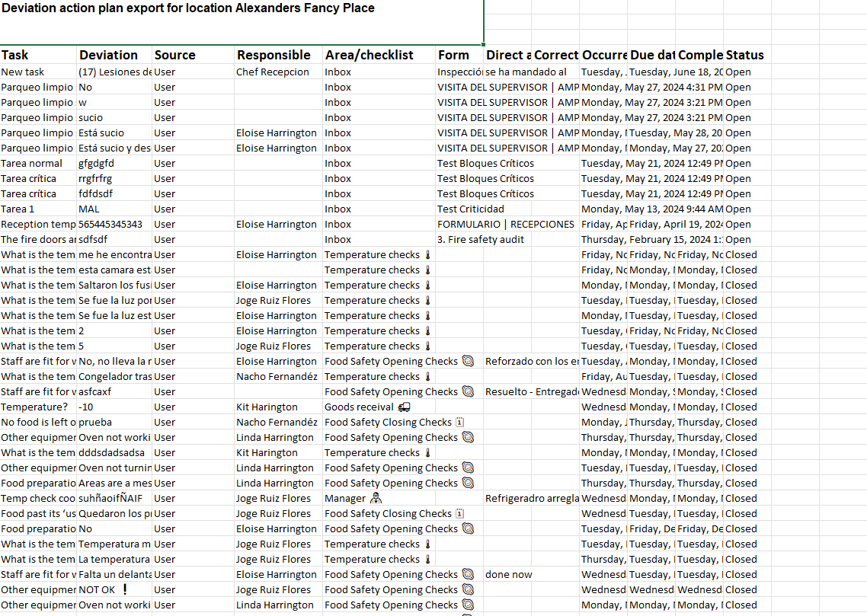Select the 'Status' header cell
Viewport: 867px width, 616px height.
(x=747, y=55)
